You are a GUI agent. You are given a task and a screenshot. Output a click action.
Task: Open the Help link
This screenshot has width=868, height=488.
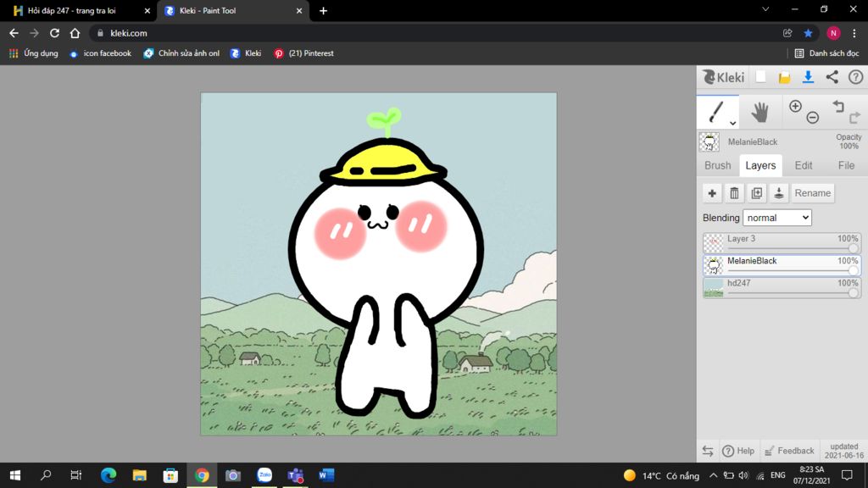(738, 451)
